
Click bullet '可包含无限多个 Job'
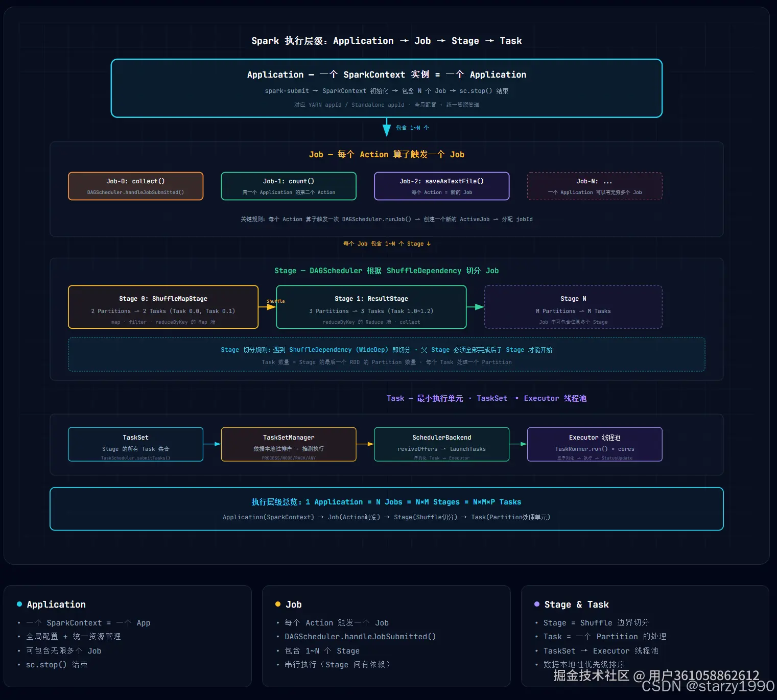click(x=64, y=651)
